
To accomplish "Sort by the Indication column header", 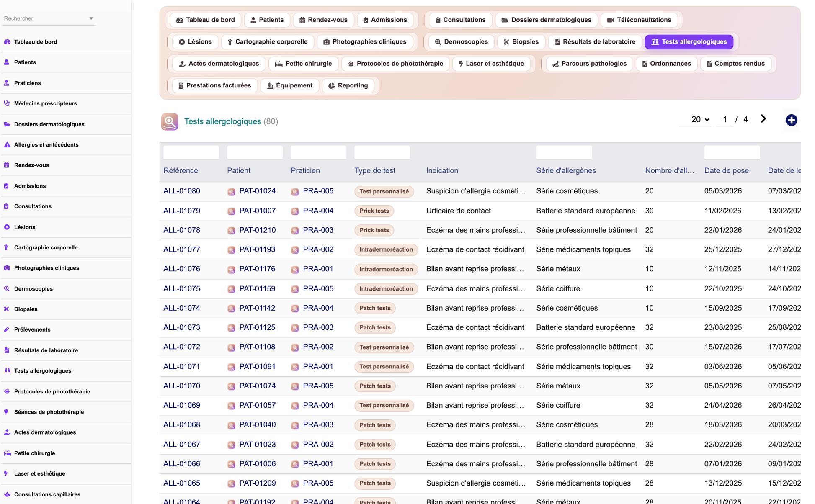I will pyautogui.click(x=442, y=170).
